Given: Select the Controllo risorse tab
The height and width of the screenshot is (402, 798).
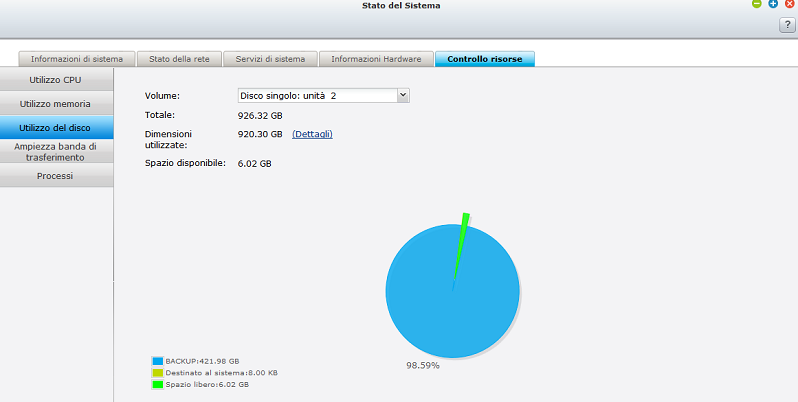Looking at the screenshot, I should tap(485, 59).
